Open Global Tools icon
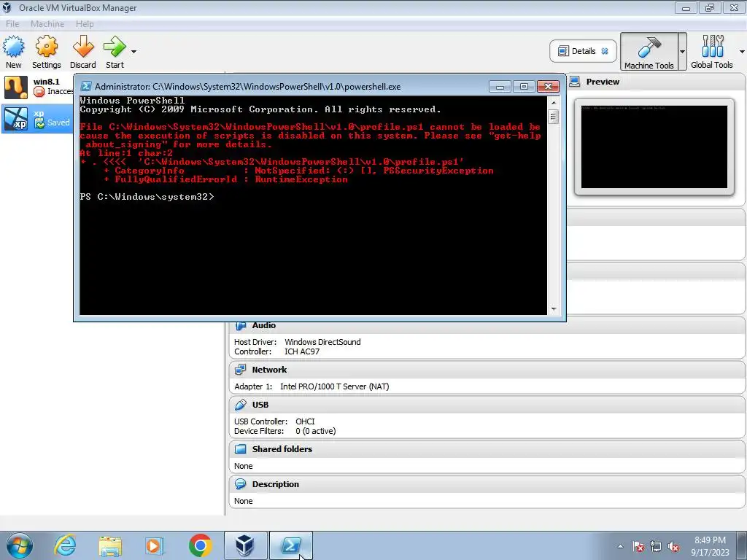Screen dimensions: 747x560 712,52
